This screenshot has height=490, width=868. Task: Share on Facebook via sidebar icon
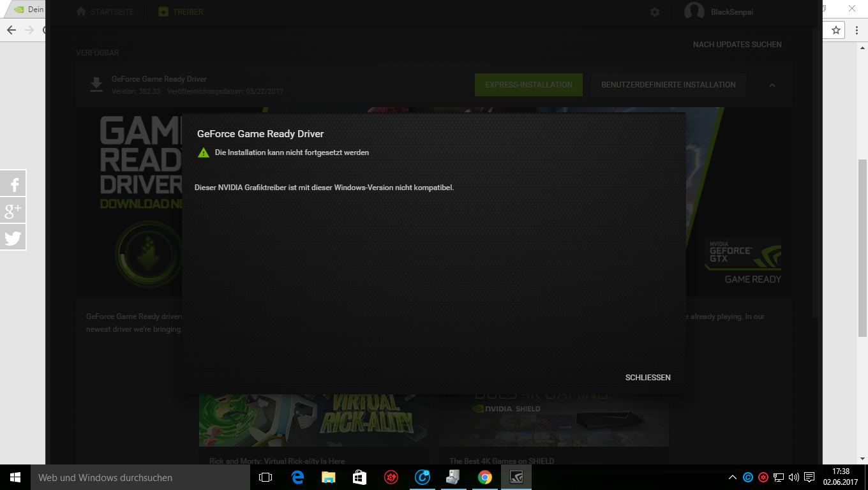tap(13, 184)
